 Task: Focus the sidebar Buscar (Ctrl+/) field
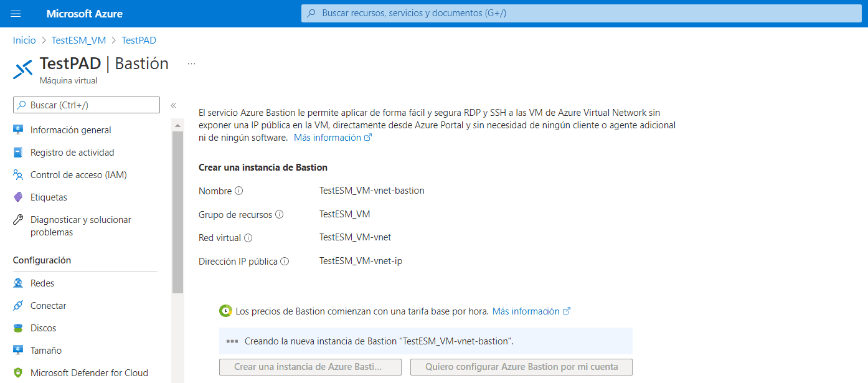[x=87, y=105]
